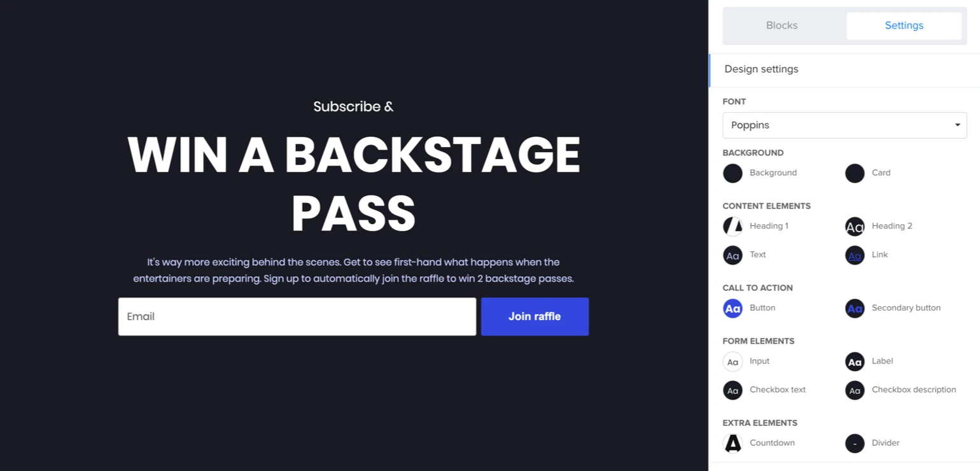Open the Poppins font dropdown

click(x=844, y=125)
